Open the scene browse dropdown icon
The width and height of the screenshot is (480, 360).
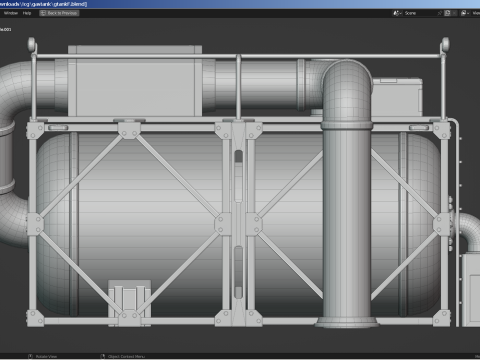coord(397,13)
